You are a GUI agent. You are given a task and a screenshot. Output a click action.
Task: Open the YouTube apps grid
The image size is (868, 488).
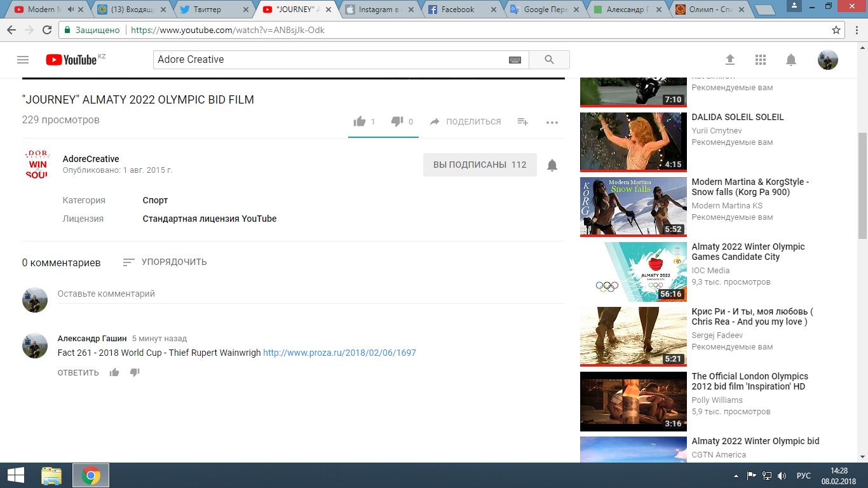tap(761, 60)
